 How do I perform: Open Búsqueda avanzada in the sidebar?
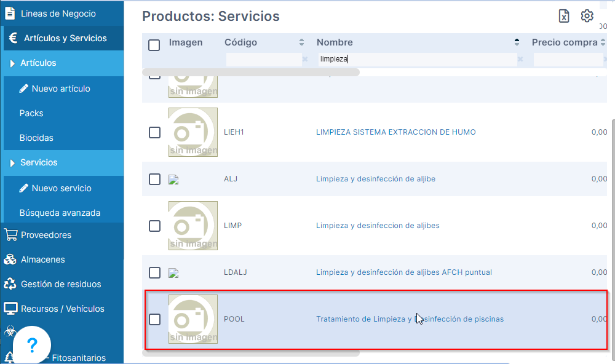tap(60, 213)
